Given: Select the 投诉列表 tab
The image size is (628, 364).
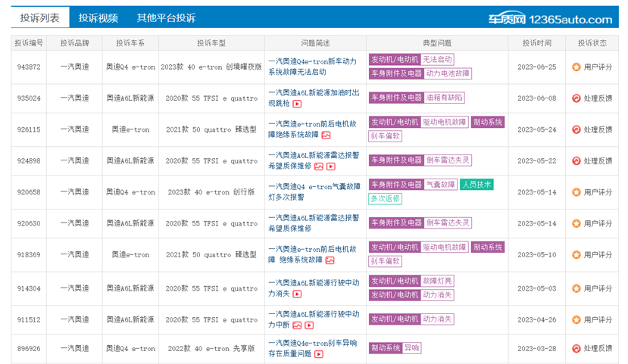Looking at the screenshot, I should 39,17.
